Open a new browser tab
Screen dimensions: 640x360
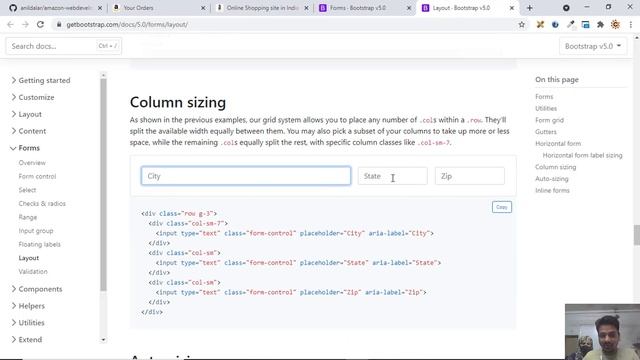(529, 8)
